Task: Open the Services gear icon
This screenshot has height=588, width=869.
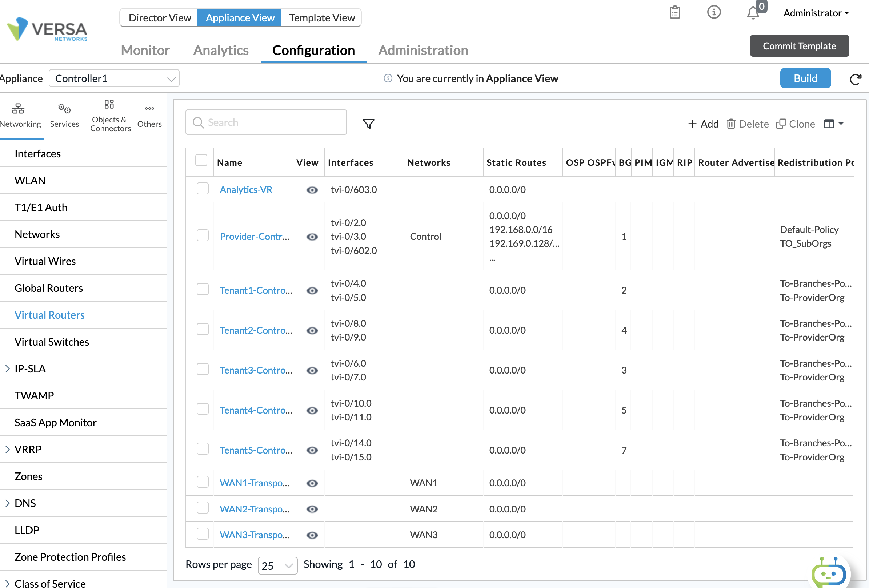Action: tap(64, 108)
